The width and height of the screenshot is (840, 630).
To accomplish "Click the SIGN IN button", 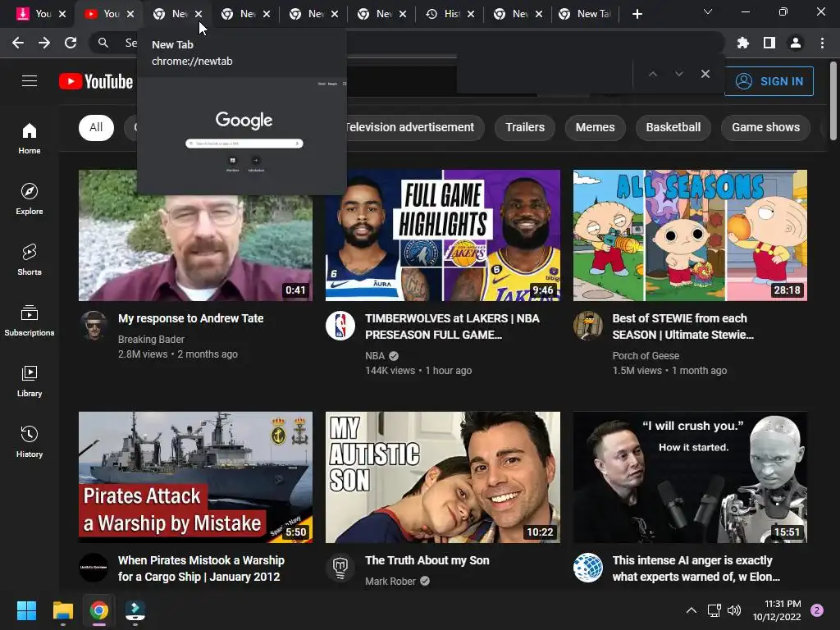I will click(x=769, y=81).
